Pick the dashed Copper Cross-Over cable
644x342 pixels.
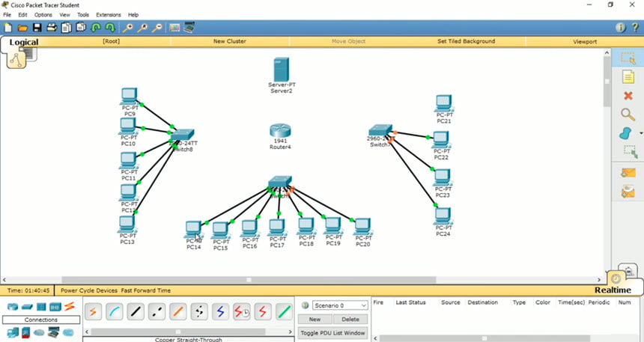[x=157, y=312]
